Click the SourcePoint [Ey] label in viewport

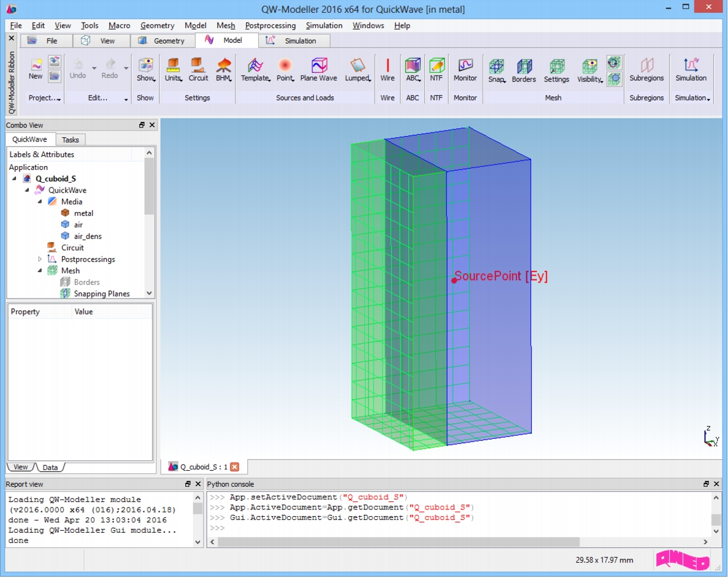pyautogui.click(x=501, y=276)
